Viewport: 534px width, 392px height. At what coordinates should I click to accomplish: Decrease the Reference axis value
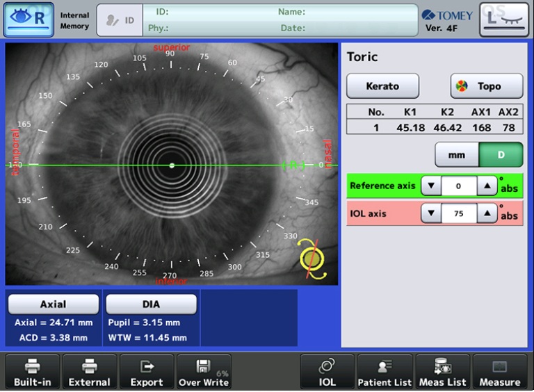(431, 186)
